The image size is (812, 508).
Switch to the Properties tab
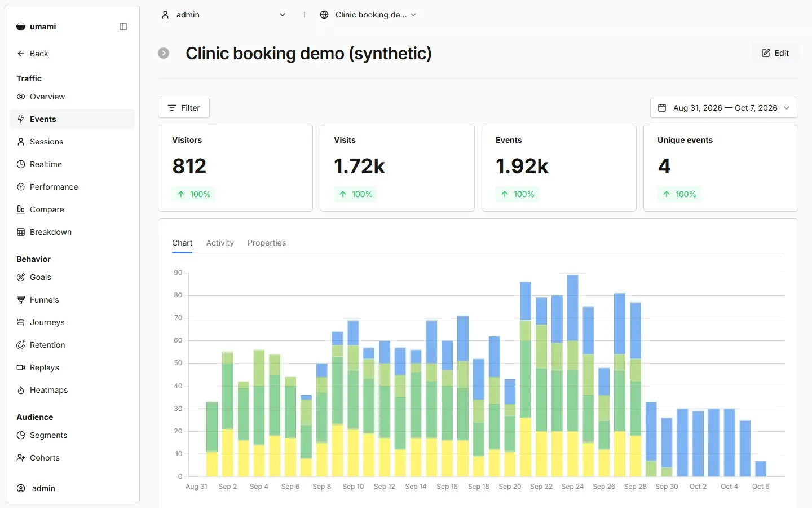267,243
